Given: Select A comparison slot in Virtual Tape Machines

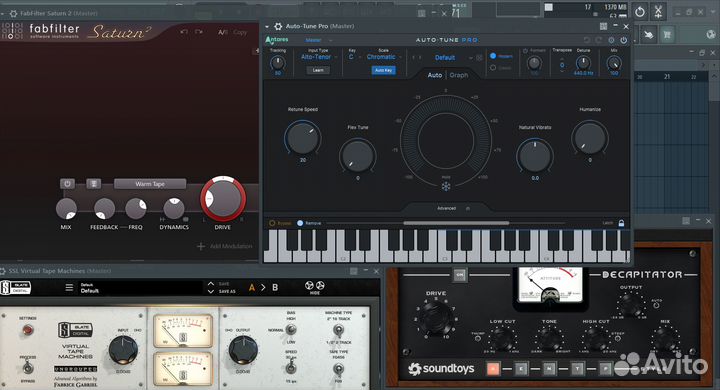Looking at the screenshot, I should (252, 288).
